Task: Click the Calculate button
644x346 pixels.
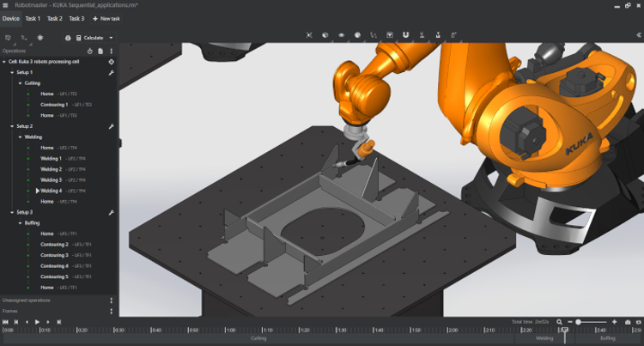Action: (89, 38)
